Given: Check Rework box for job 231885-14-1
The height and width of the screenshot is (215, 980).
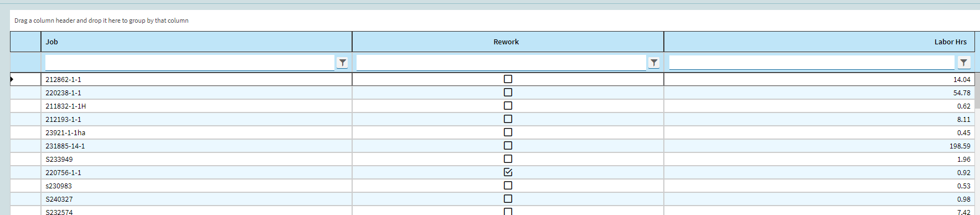Looking at the screenshot, I should [508, 146].
